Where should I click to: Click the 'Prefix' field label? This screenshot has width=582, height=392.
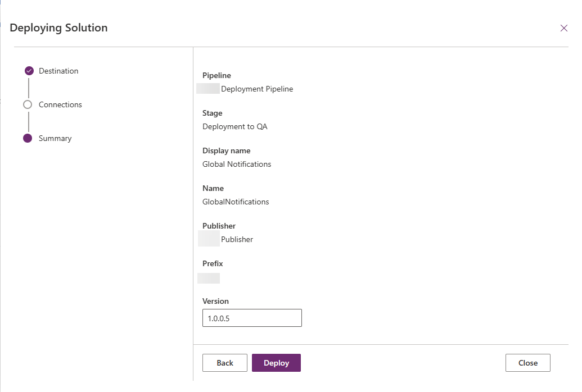(x=213, y=263)
